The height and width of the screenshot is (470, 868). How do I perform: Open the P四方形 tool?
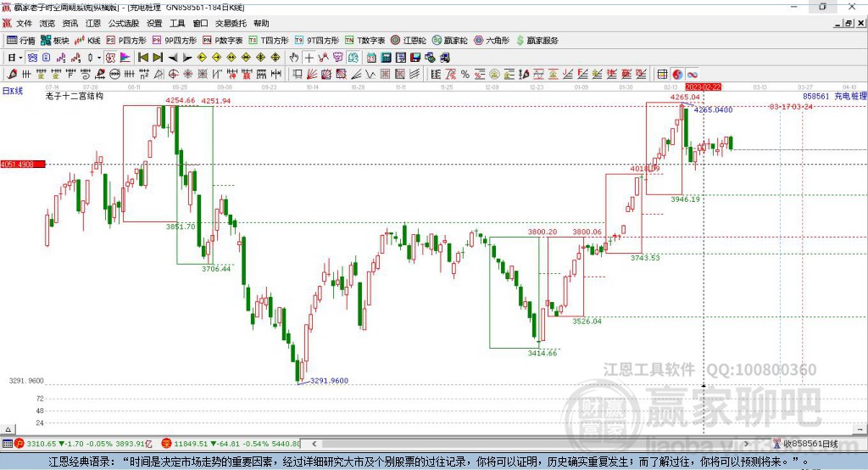[126, 41]
